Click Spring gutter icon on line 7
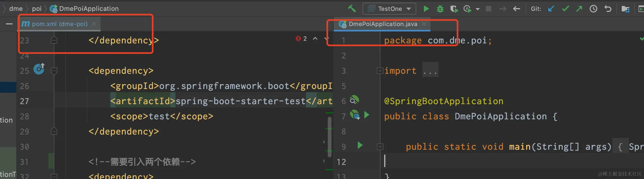This screenshot has height=179, width=644. coord(355,115)
